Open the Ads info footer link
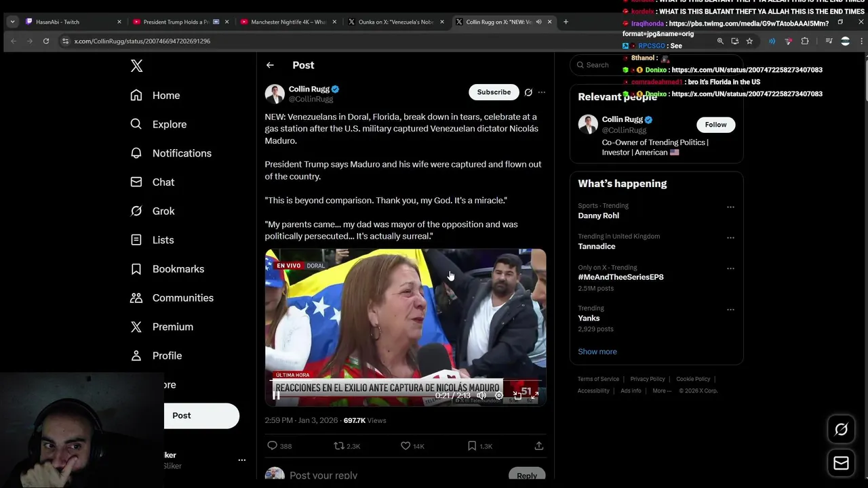This screenshot has width=868, height=488. pos(631,391)
